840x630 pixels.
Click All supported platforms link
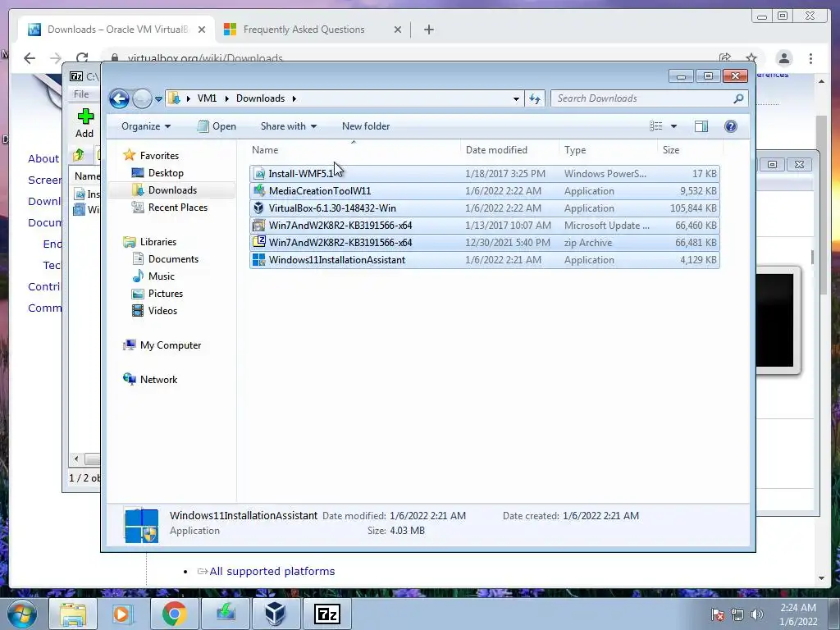[x=272, y=572]
